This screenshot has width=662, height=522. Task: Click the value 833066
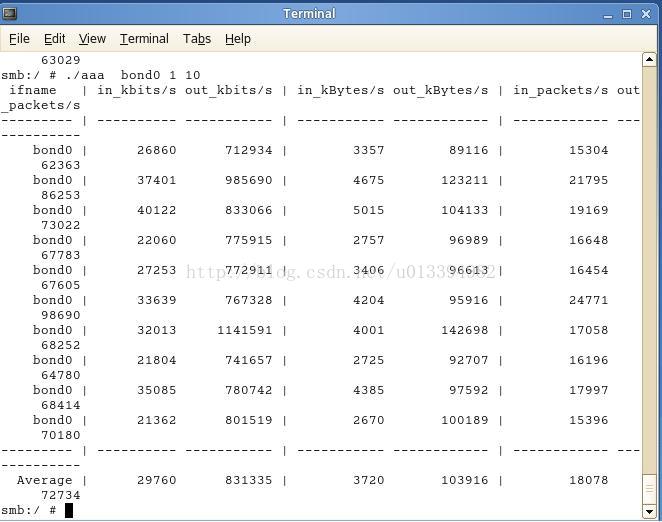tap(248, 210)
